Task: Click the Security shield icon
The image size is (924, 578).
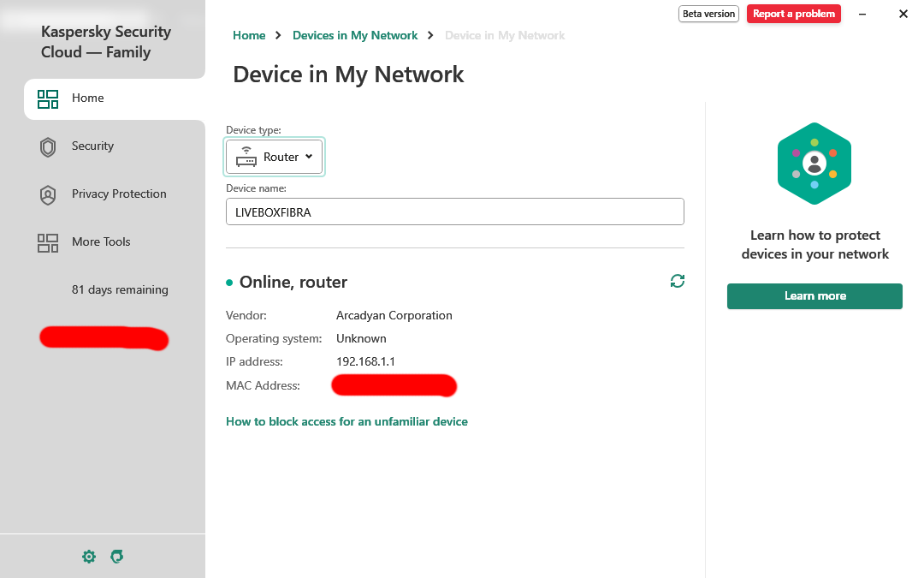Action: [x=48, y=147]
